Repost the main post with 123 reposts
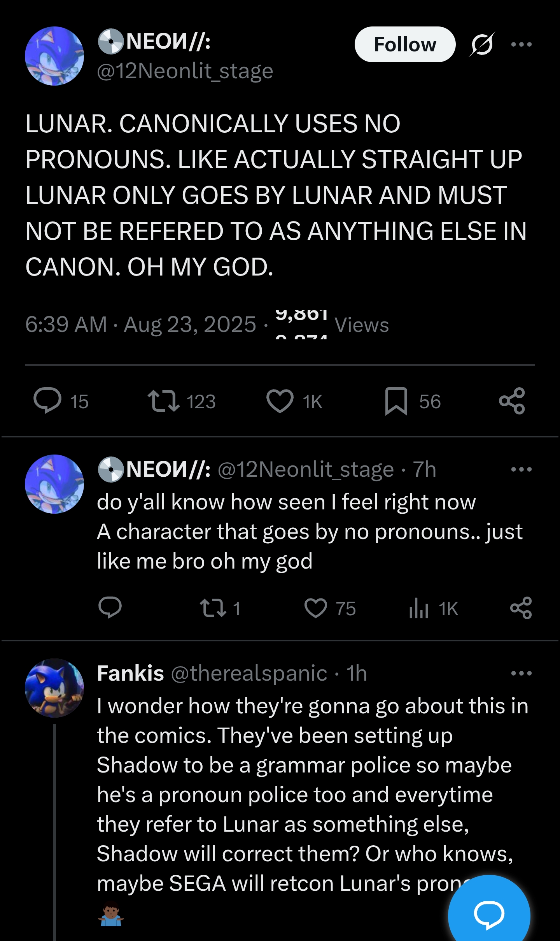560x941 pixels. click(x=164, y=401)
